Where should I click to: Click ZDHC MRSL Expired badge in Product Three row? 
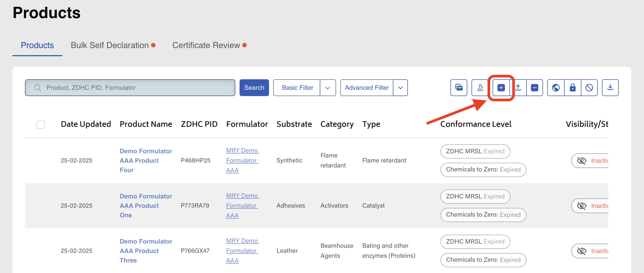click(475, 242)
